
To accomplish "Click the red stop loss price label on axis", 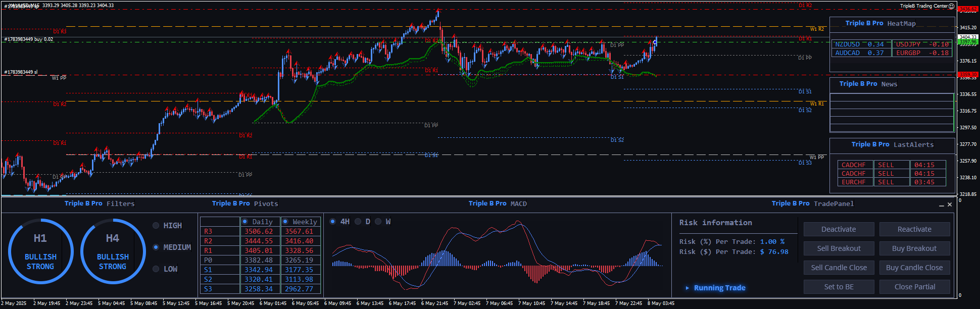I will [968, 75].
